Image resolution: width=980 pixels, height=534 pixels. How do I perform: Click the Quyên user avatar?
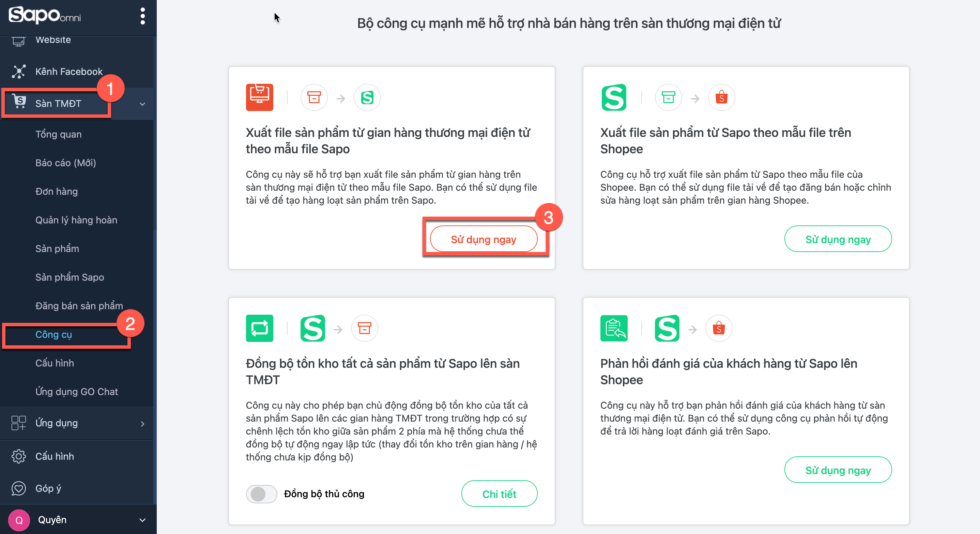19,520
